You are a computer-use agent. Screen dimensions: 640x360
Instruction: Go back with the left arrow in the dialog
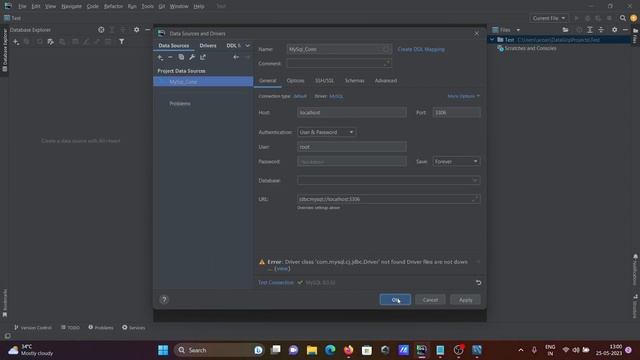tap(236, 58)
